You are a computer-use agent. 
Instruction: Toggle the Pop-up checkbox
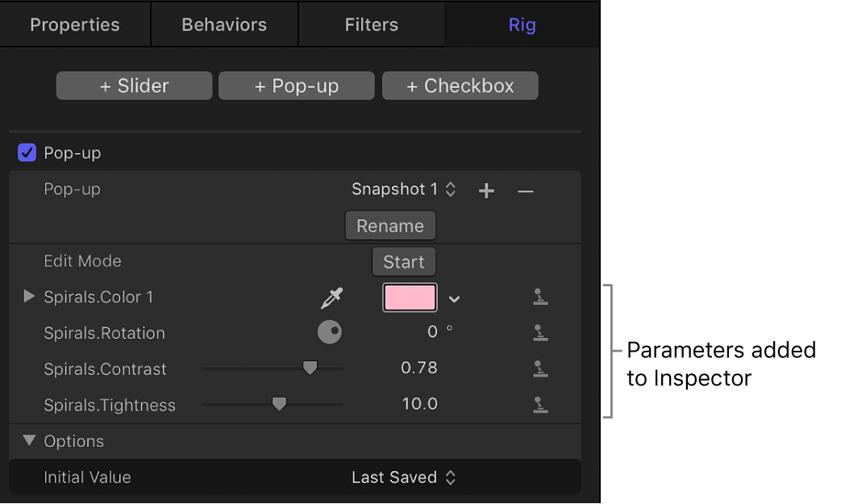click(x=27, y=152)
